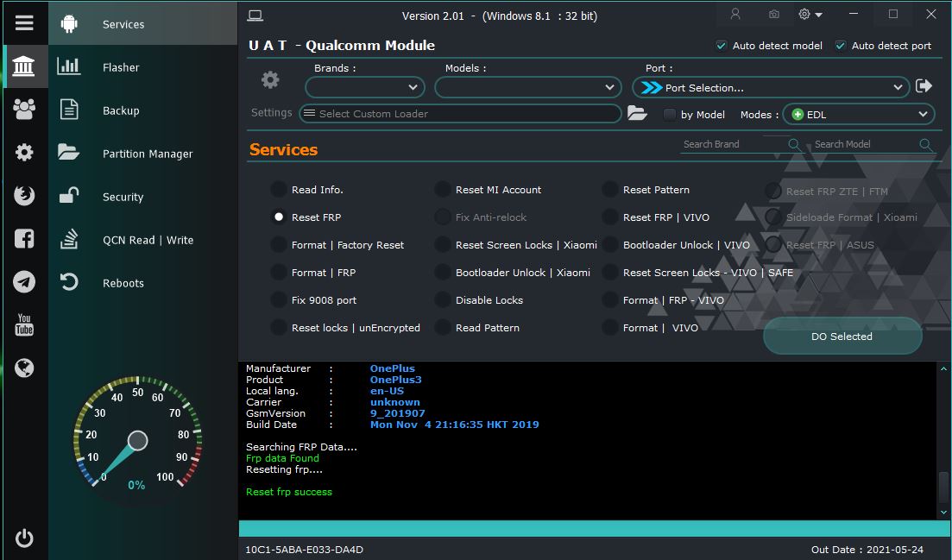Select Reset Pattern radio option

click(x=609, y=189)
